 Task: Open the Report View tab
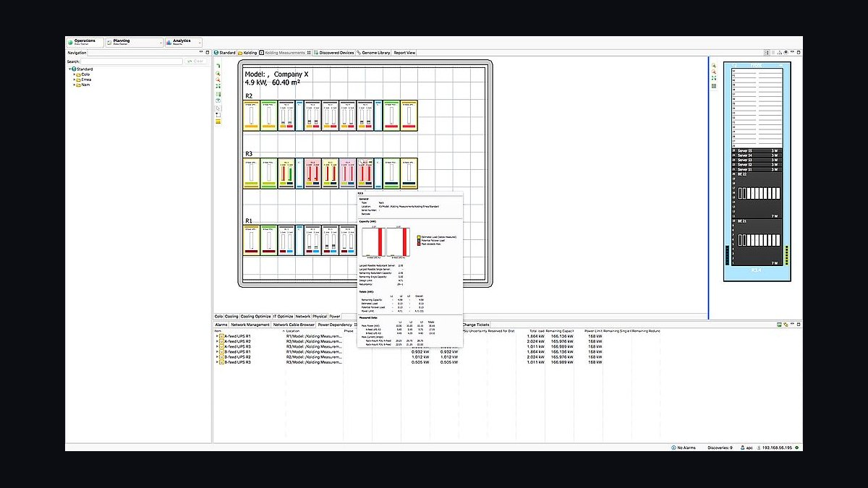(x=404, y=53)
